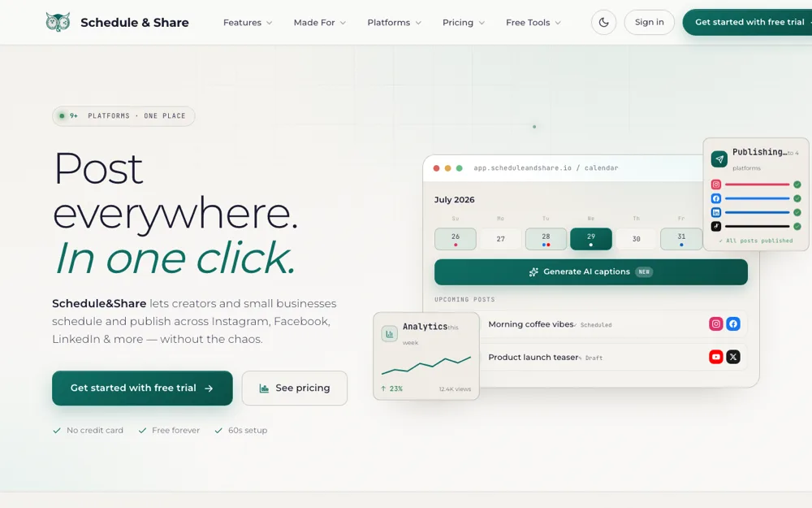Image resolution: width=812 pixels, height=508 pixels.
Task: Click green checkmark beside Instagram progress
Action: (x=797, y=185)
